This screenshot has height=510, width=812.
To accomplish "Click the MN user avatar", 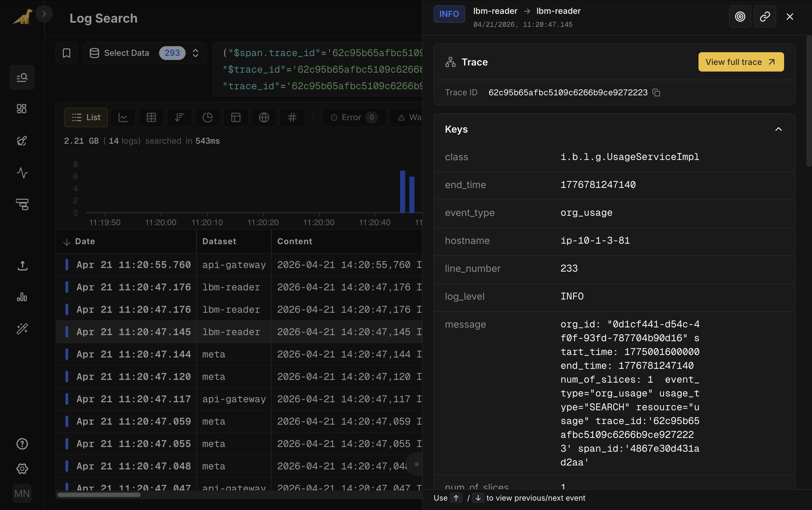I will pyautogui.click(x=22, y=493).
